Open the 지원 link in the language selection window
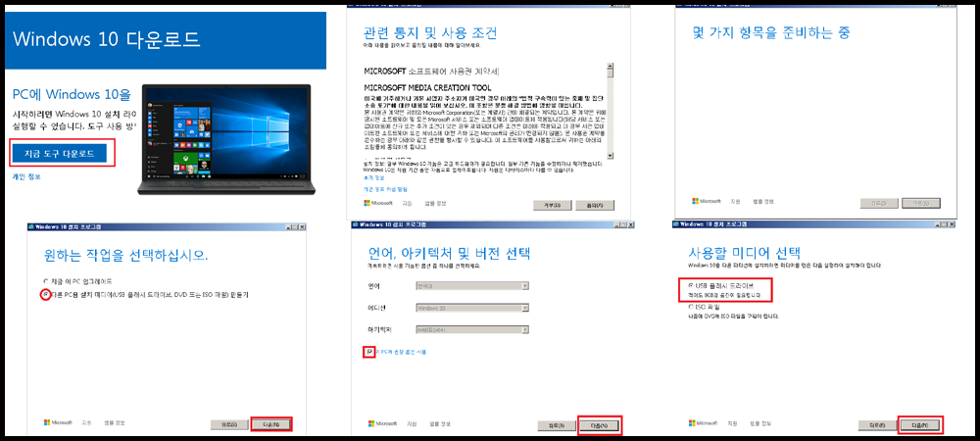 (412, 424)
